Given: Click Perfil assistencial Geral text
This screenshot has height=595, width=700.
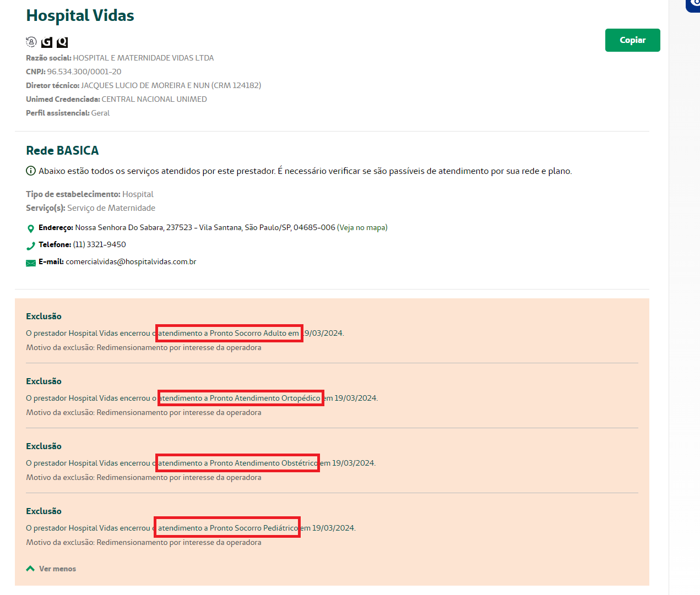Looking at the screenshot, I should (x=68, y=113).
